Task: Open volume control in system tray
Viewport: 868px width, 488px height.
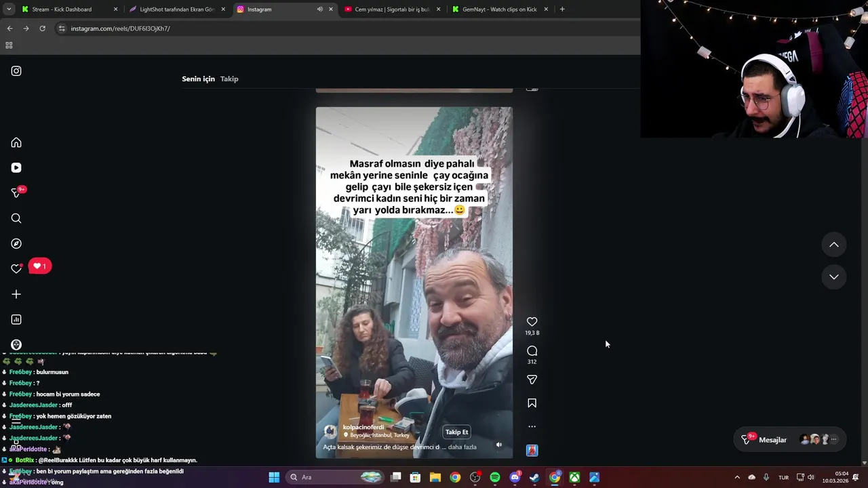Action: [811, 477]
